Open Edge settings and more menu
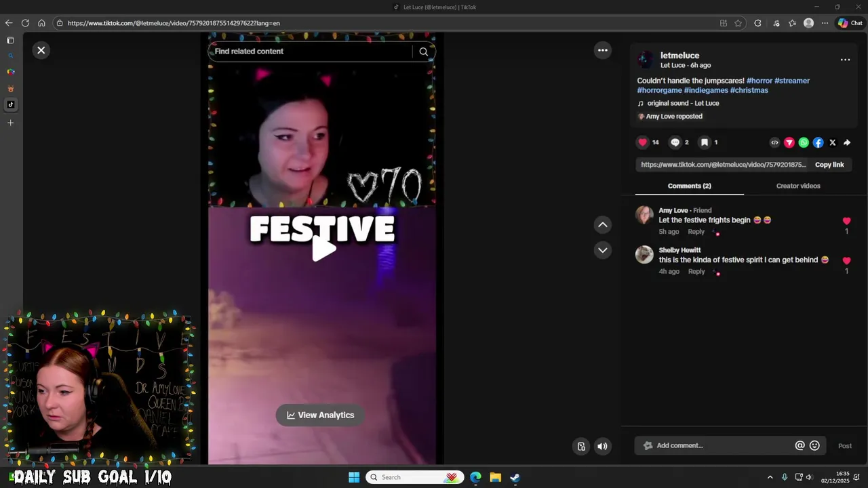The image size is (868, 488). 825,23
